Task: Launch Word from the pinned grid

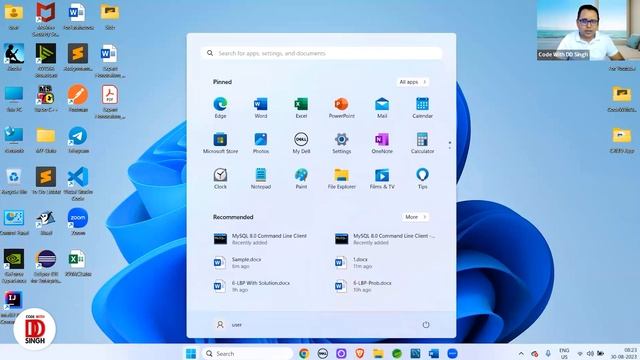Action: pos(260,108)
